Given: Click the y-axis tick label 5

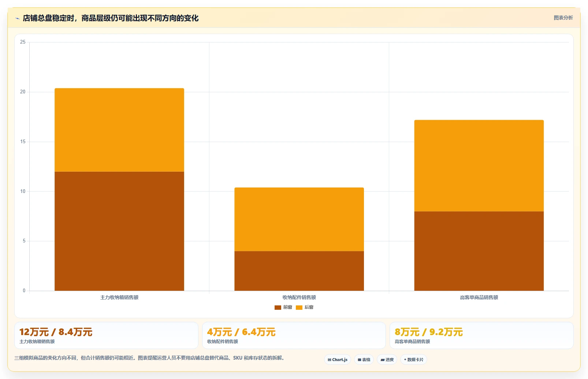Looking at the screenshot, I should [24, 241].
